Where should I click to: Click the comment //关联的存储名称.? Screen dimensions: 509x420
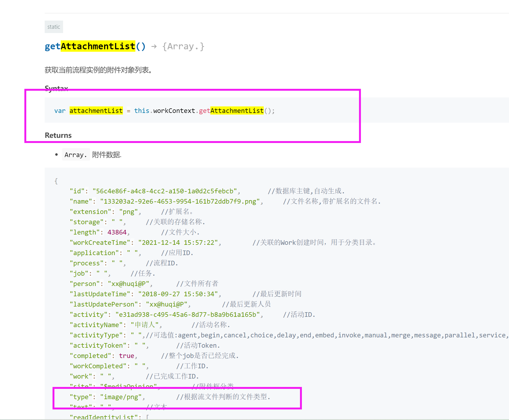coord(175,222)
